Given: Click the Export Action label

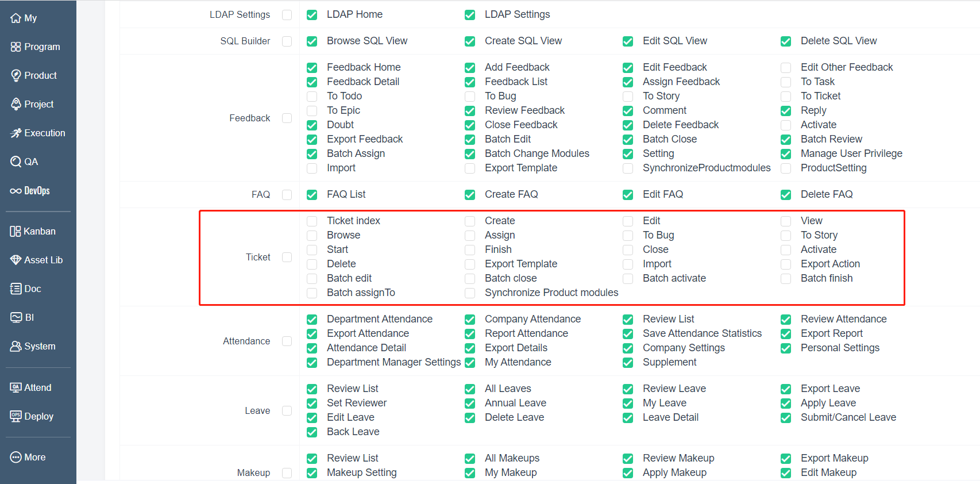Looking at the screenshot, I should coord(830,264).
